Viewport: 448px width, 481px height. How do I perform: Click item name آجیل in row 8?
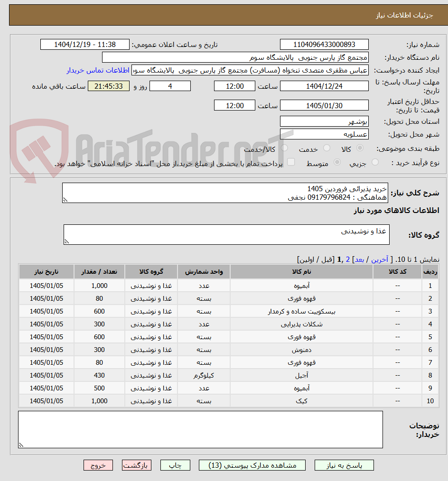click(x=302, y=376)
